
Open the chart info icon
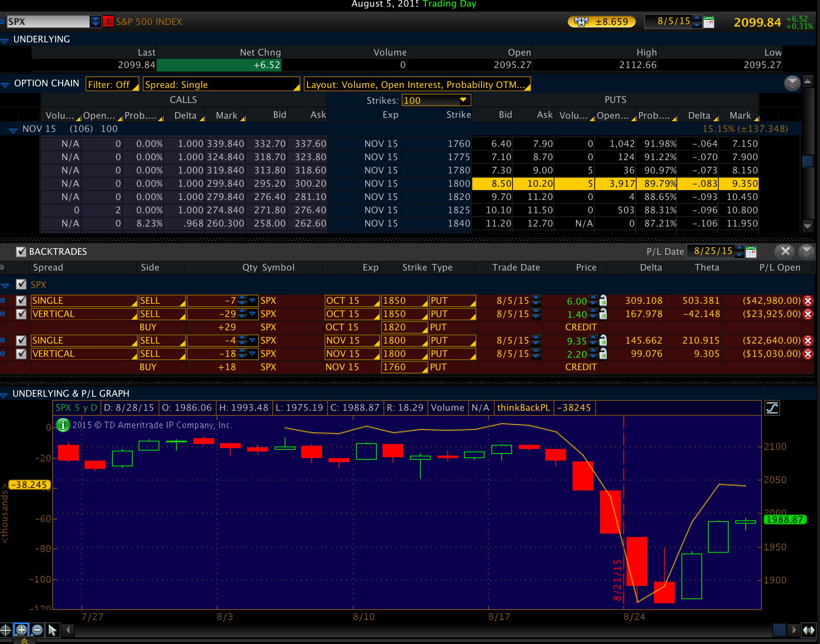[63, 425]
